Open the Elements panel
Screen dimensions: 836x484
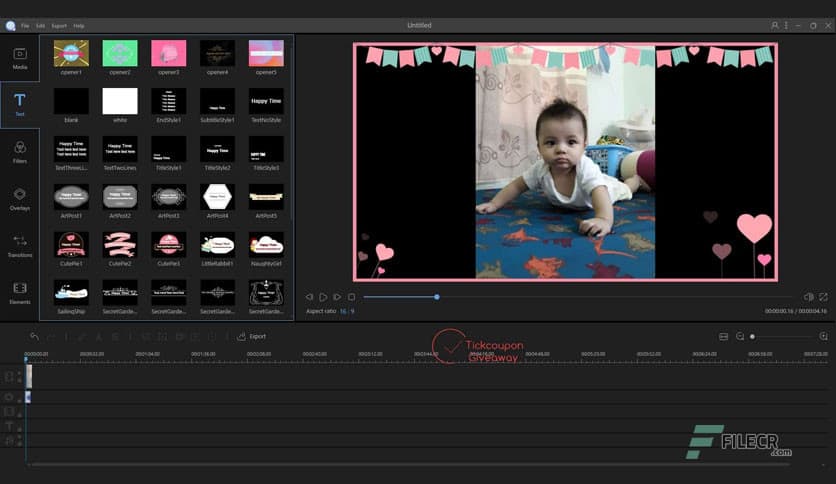click(19, 293)
